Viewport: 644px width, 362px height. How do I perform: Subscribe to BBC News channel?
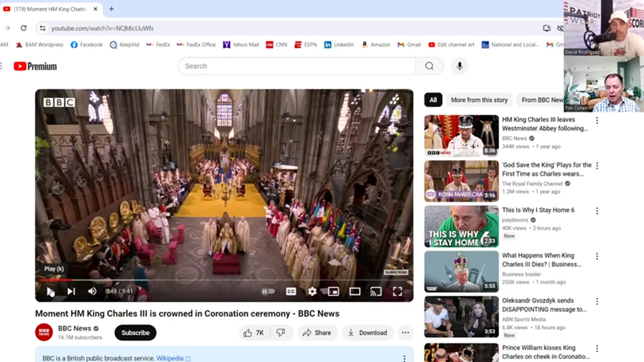tap(135, 332)
